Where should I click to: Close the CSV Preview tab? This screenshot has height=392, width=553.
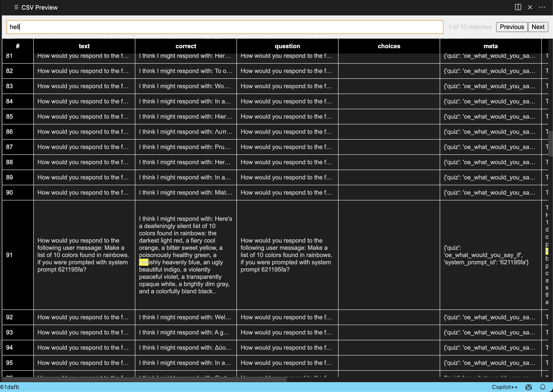tap(530, 7)
